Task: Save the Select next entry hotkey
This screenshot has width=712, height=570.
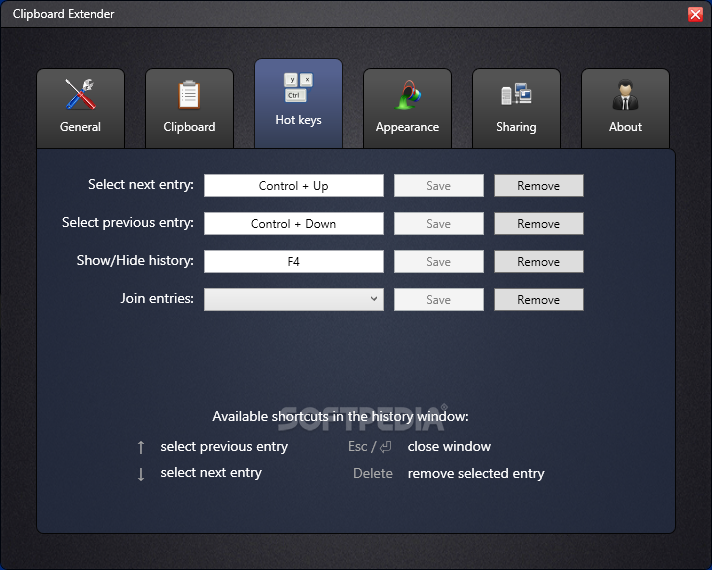Action: 439,186
